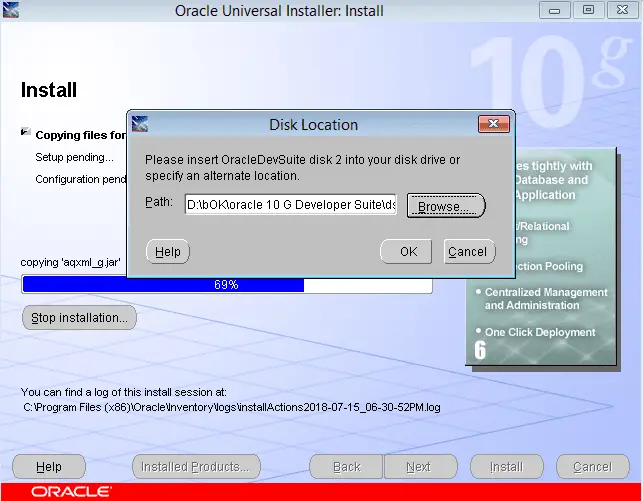Open Help in the Disk Location dialog
This screenshot has height=501, width=643.
[168, 251]
